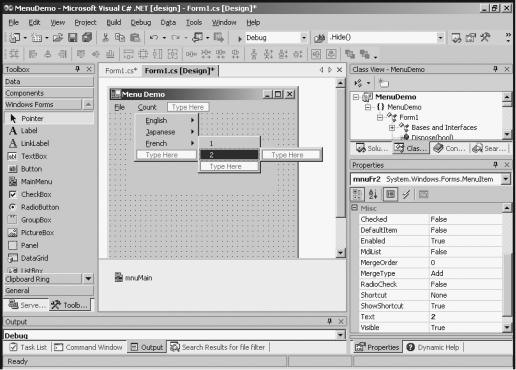Viewport: 516px width, 370px height.
Task: Click the Find in Files binoculars icon
Action: 319,38
